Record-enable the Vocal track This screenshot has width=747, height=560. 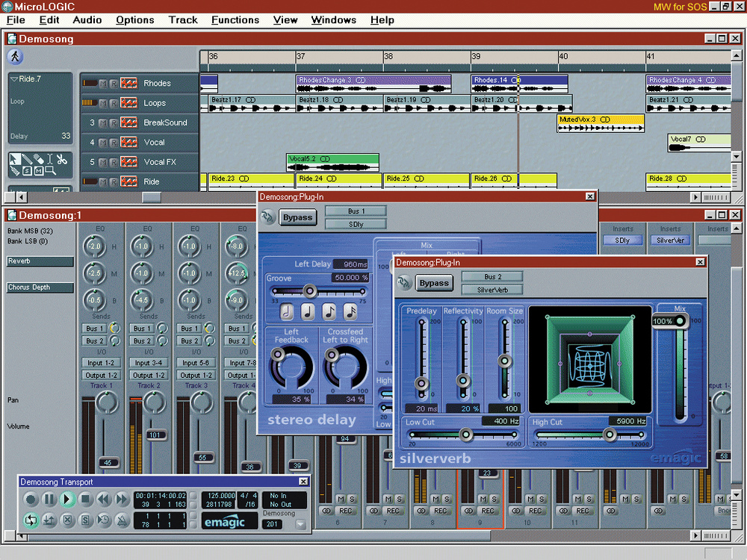(114, 142)
